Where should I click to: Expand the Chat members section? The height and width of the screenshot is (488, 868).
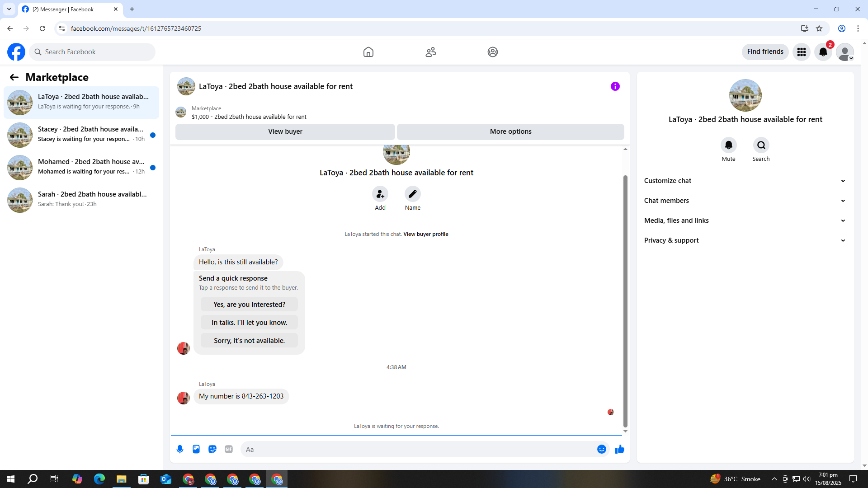tap(745, 201)
